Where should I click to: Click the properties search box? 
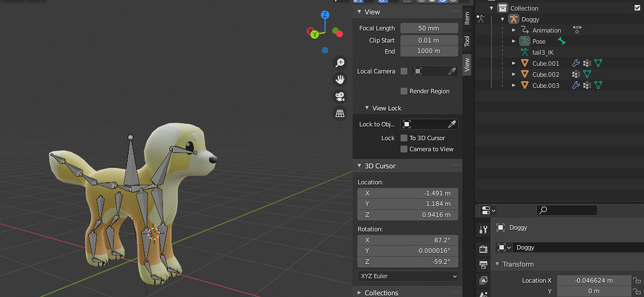[x=567, y=210]
